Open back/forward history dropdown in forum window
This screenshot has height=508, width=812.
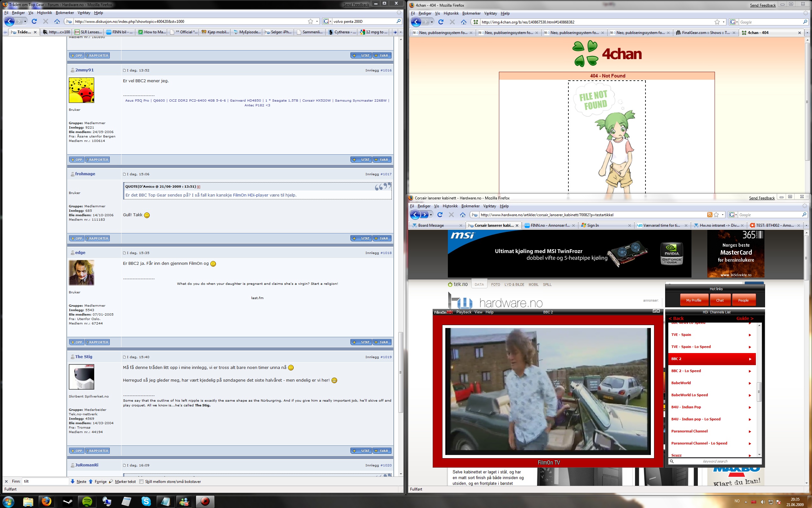(x=25, y=22)
